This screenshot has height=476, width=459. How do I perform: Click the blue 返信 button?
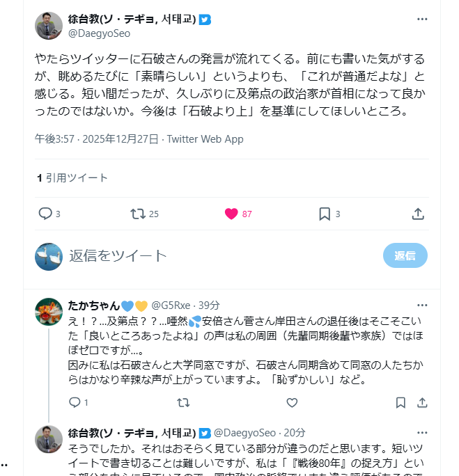pos(405,255)
